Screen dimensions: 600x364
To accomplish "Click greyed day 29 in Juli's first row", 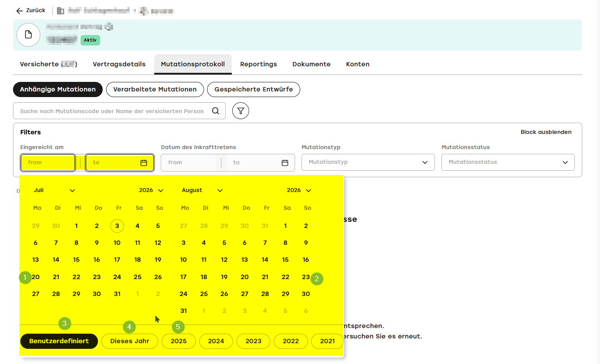I will click(x=36, y=226).
